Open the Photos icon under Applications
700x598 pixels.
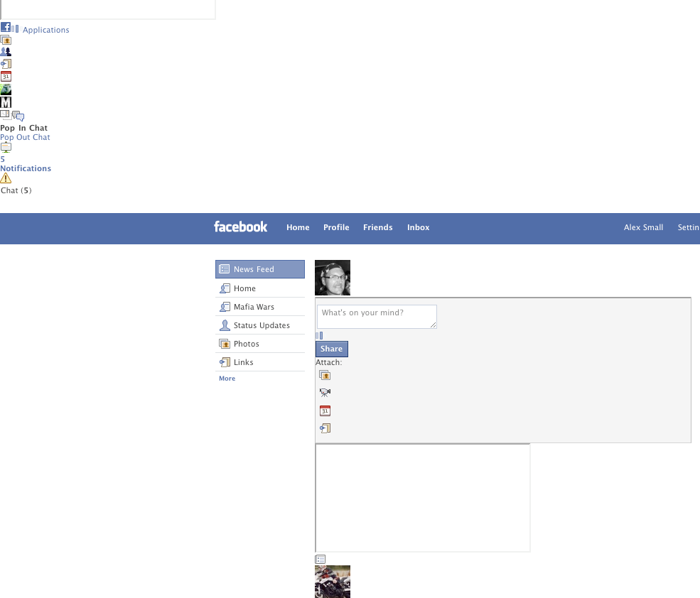[x=6, y=40]
